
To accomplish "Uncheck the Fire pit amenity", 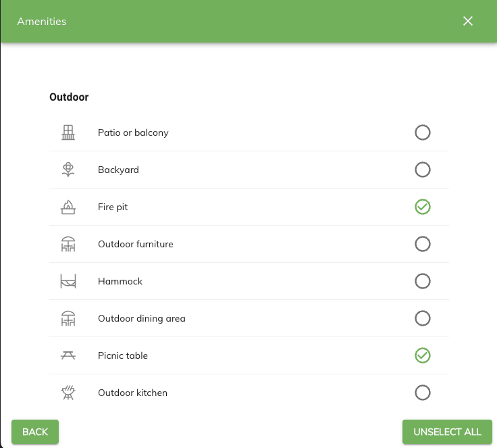I will 423,207.
